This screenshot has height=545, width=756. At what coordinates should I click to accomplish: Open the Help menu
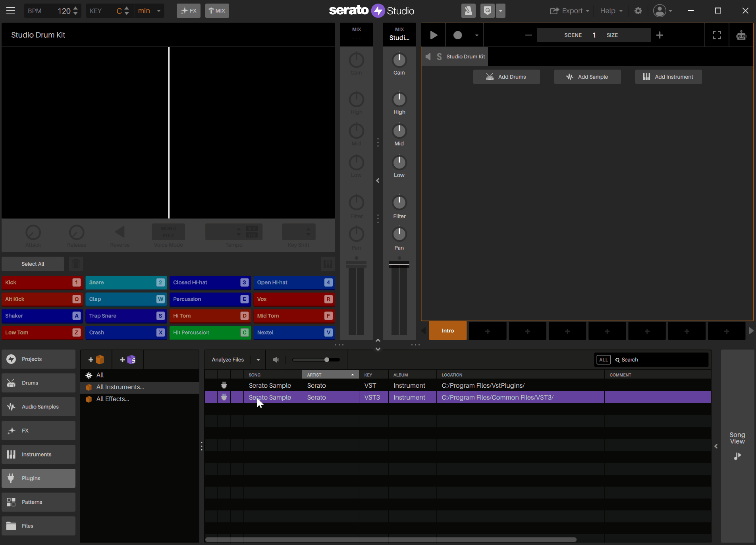(611, 11)
